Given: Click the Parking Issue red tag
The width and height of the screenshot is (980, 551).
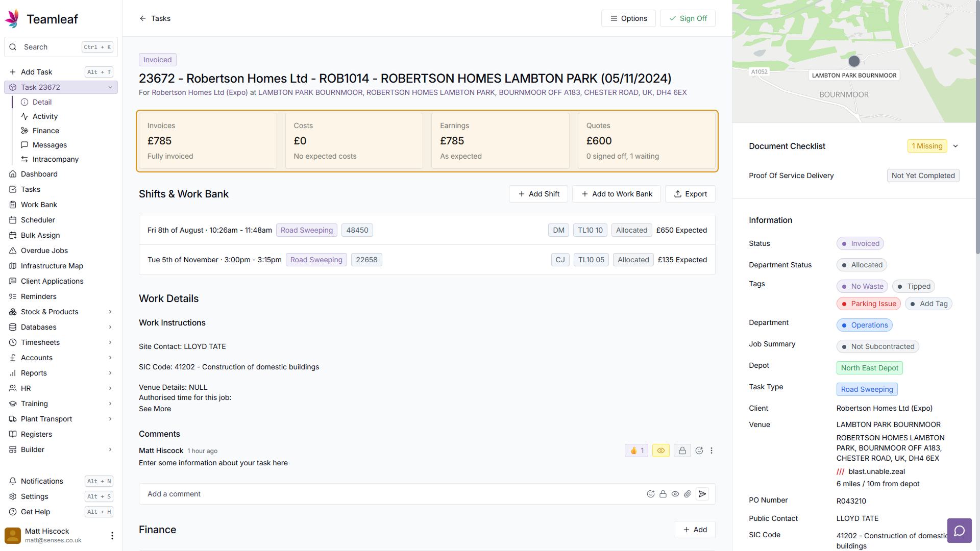Looking at the screenshot, I should (868, 304).
